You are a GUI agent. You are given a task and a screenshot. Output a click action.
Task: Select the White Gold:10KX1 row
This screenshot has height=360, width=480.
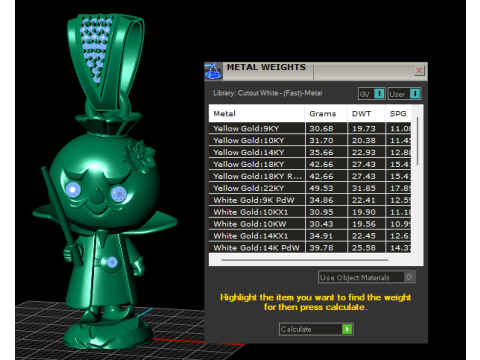pos(310,212)
